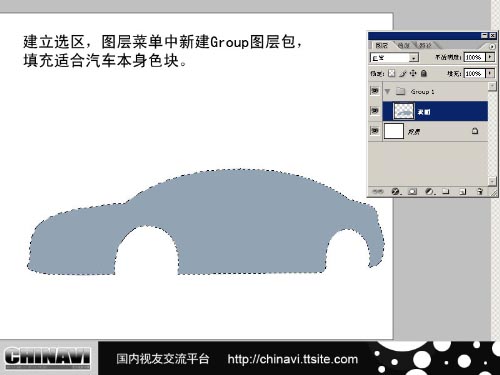Select the background layer thumbnail
This screenshot has width=500, height=375.
(394, 131)
